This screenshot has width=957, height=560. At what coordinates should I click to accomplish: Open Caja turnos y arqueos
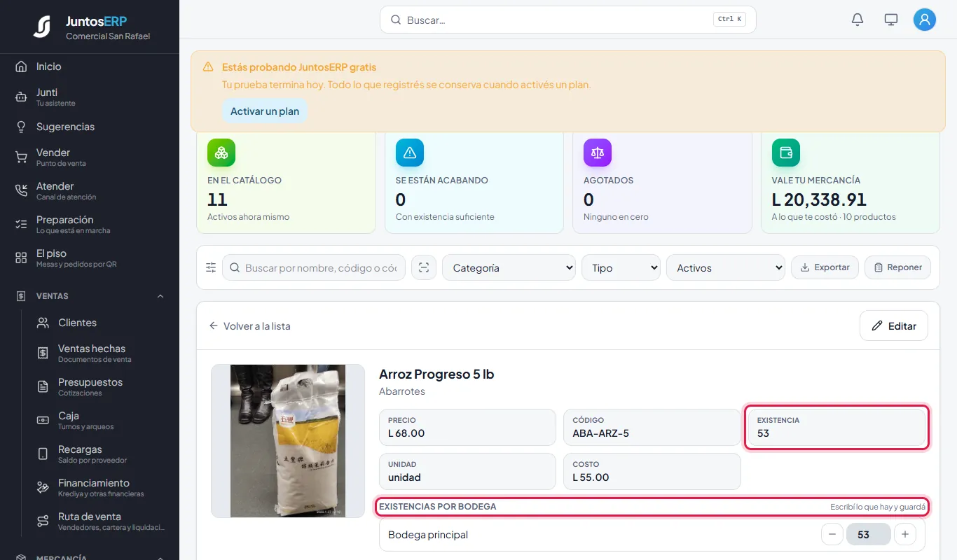101,420
